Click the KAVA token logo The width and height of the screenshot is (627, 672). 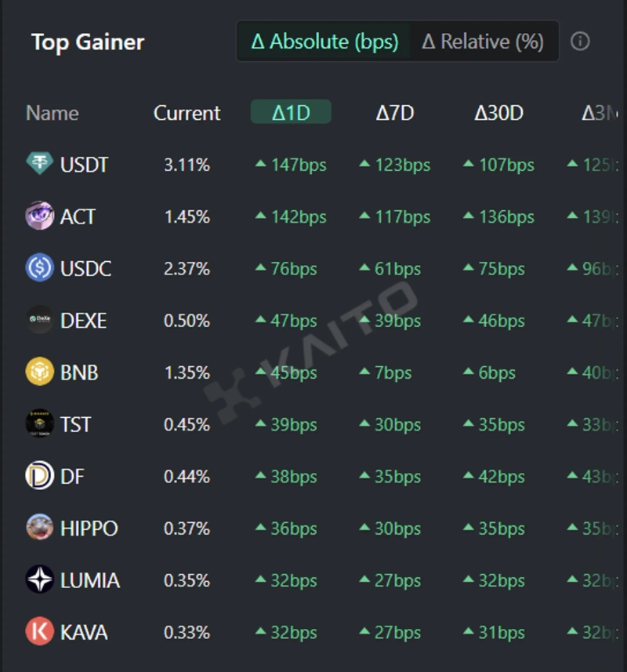click(39, 632)
